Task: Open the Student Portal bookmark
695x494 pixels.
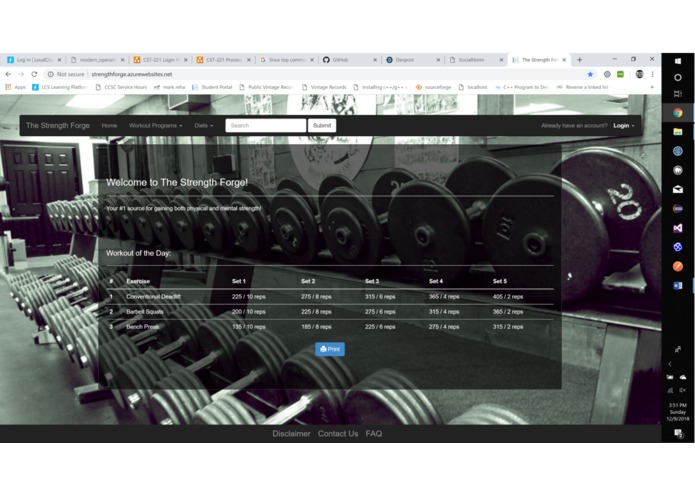Action: [x=212, y=87]
